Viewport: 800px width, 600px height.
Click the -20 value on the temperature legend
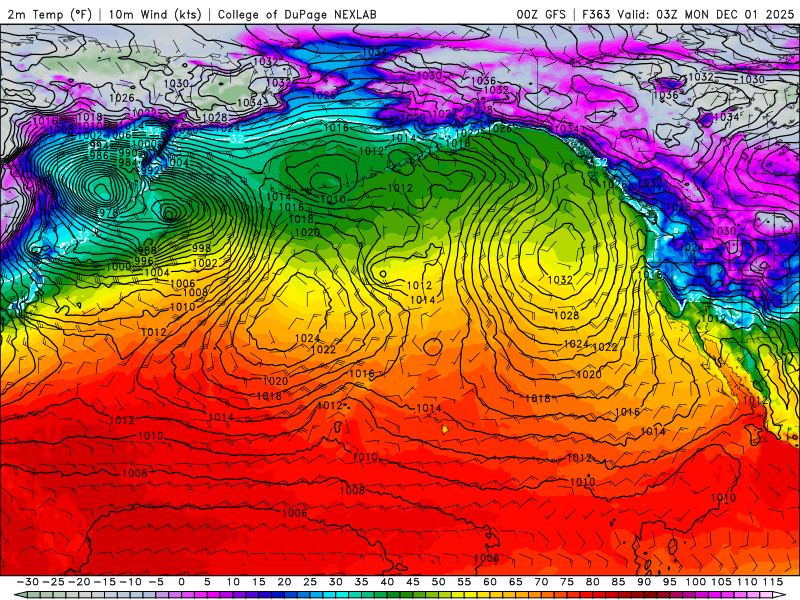(79, 582)
